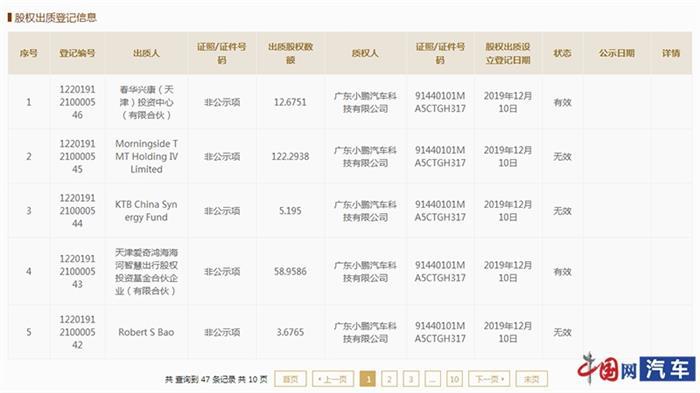
Task: Click the 无效 status in the KTB row
Action: [x=562, y=211]
